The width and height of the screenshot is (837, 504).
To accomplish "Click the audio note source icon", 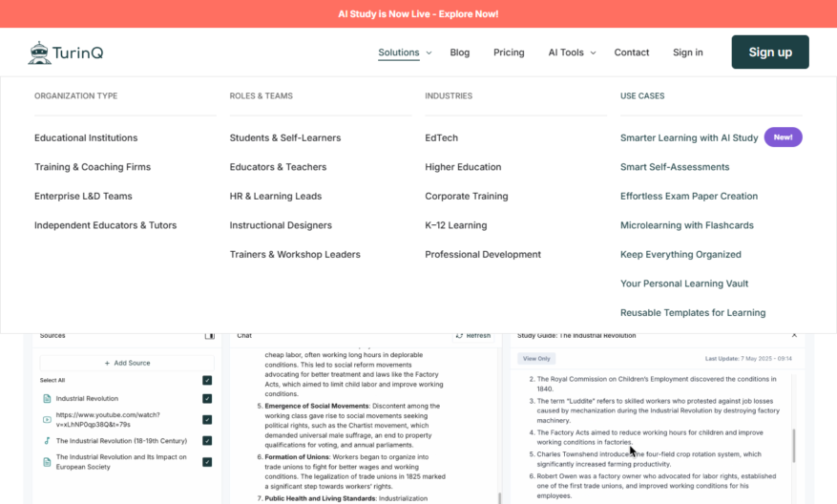I will pos(47,441).
